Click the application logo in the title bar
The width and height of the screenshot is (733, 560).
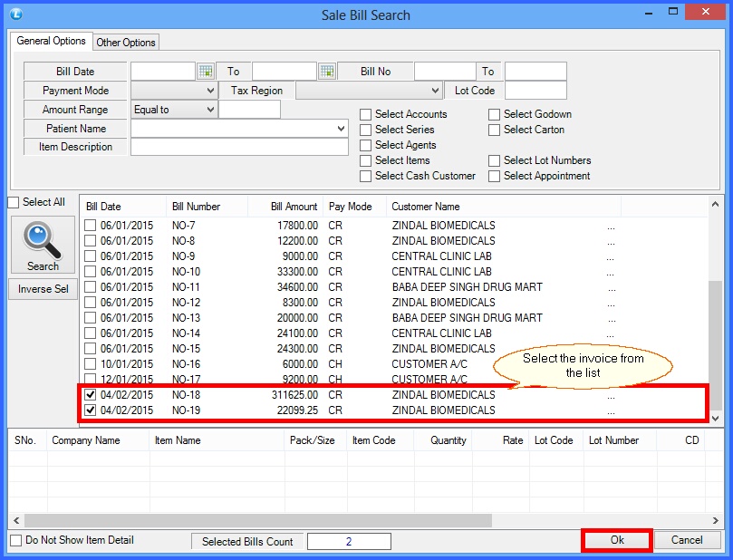pyautogui.click(x=16, y=14)
